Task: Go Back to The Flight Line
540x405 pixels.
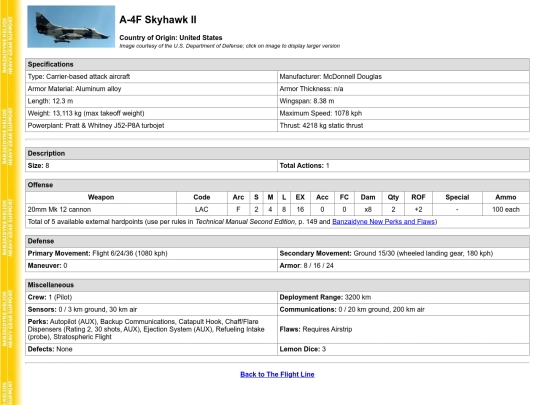Action: point(277,374)
